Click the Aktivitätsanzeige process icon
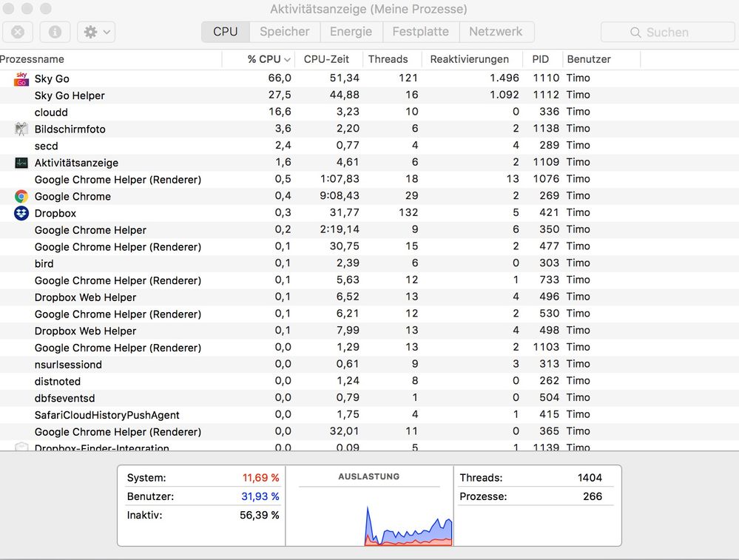The image size is (739, 560). [21, 163]
